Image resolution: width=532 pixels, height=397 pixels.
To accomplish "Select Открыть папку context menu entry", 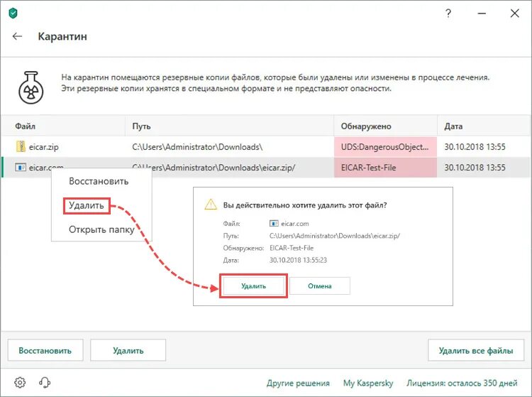I will (x=101, y=229).
